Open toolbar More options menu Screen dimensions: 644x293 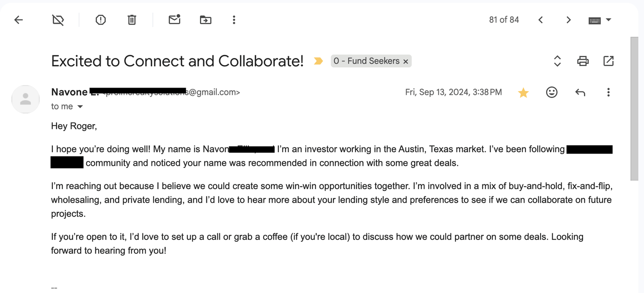point(234,20)
